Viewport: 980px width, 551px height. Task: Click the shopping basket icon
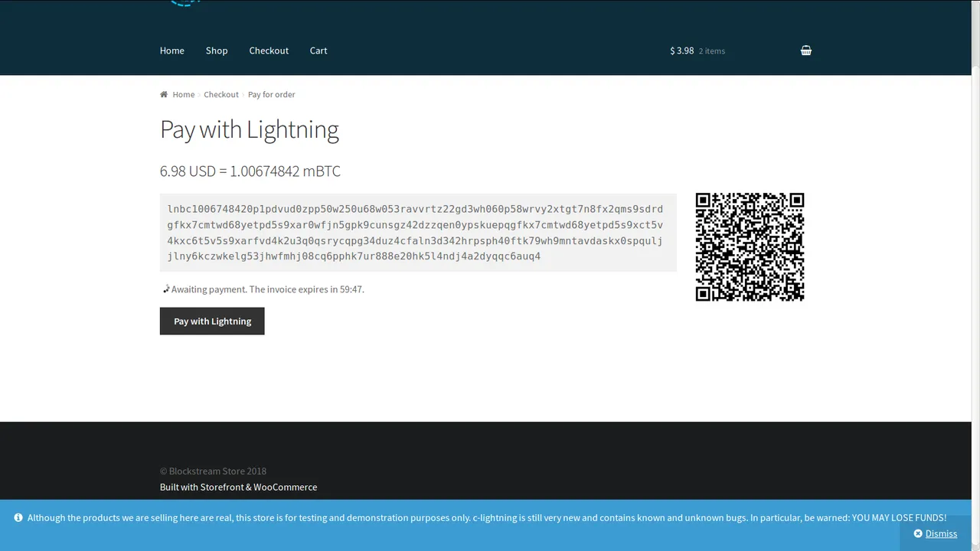(x=806, y=51)
